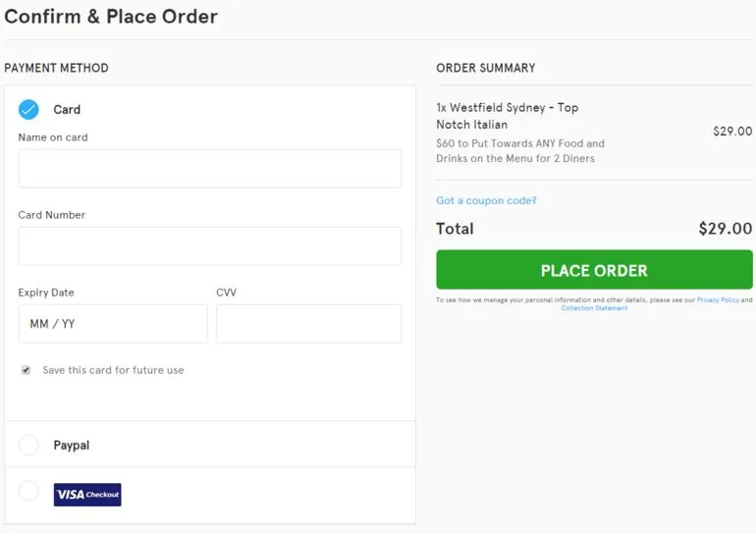This screenshot has height=534, width=756.
Task: Open the Privacy Policy link
Action: [x=718, y=300]
